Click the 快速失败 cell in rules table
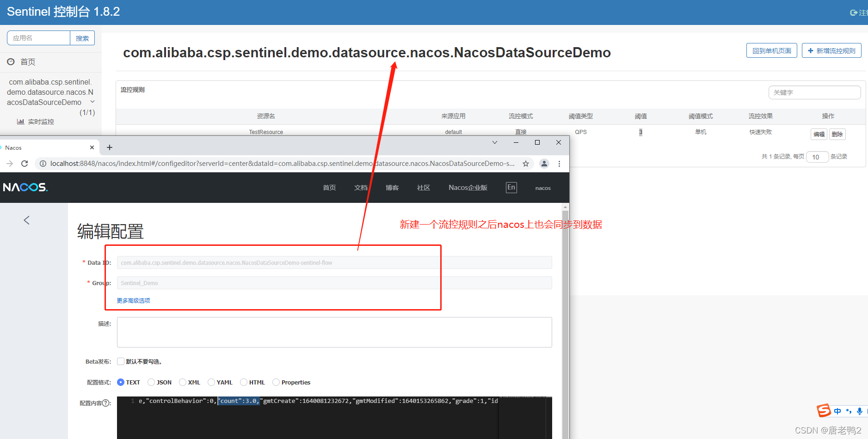Screen dimensions: 868x439 [x=761, y=132]
